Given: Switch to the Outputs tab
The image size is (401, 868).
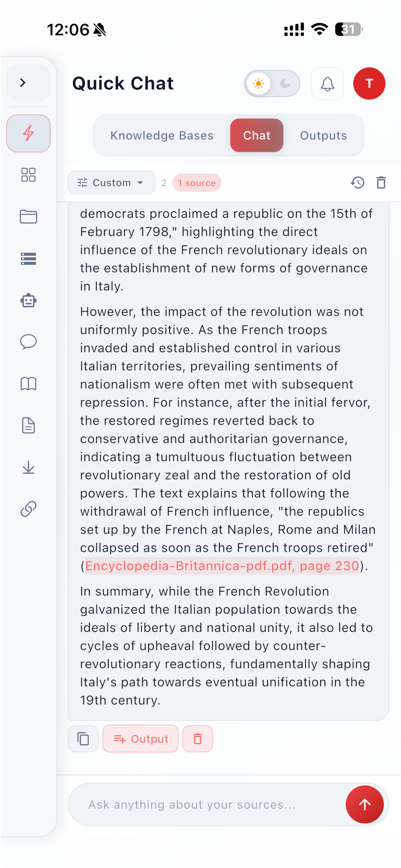Looking at the screenshot, I should click(x=324, y=135).
